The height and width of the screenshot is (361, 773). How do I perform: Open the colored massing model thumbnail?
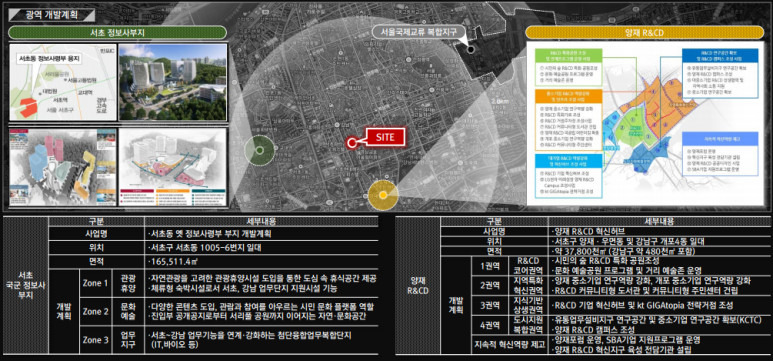click(x=62, y=167)
